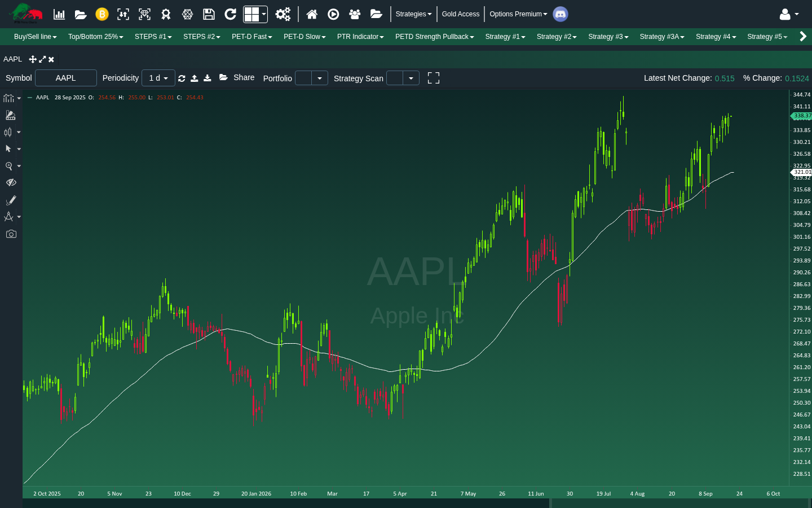The image size is (812, 508).
Task: Open the Strategy #5 menu
Action: coord(767,37)
